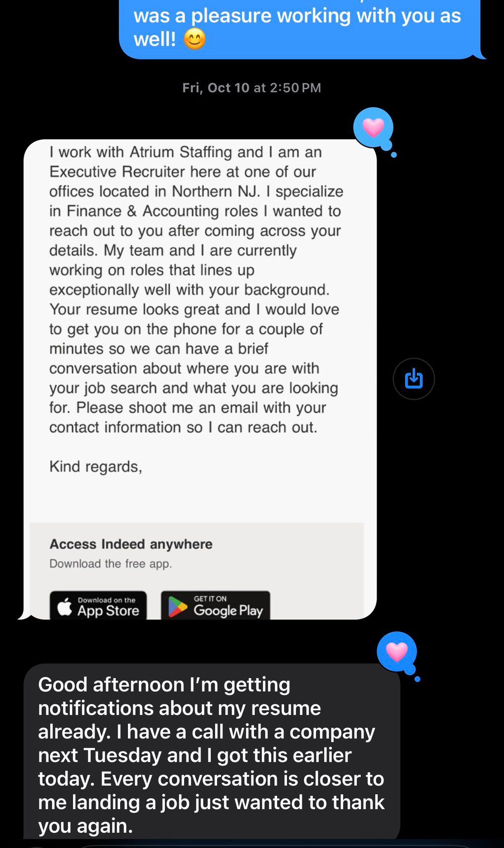Screen dimensions: 504x848
Task: Tap heart reaction on Good afternoon message
Action: coord(397,652)
